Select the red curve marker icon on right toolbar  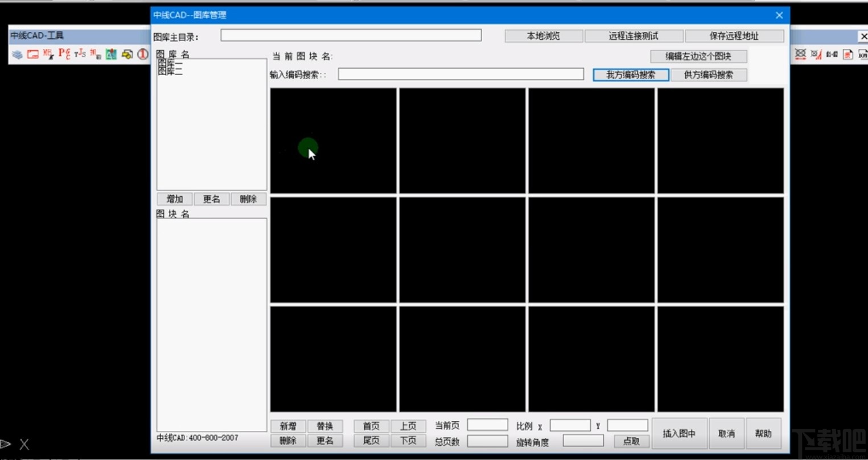pyautogui.click(x=816, y=55)
